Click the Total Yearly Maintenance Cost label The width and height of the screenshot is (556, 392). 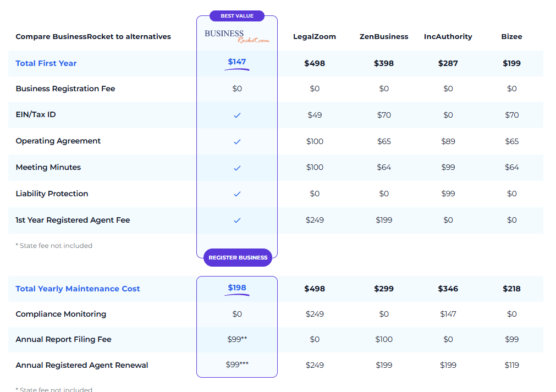point(78,289)
